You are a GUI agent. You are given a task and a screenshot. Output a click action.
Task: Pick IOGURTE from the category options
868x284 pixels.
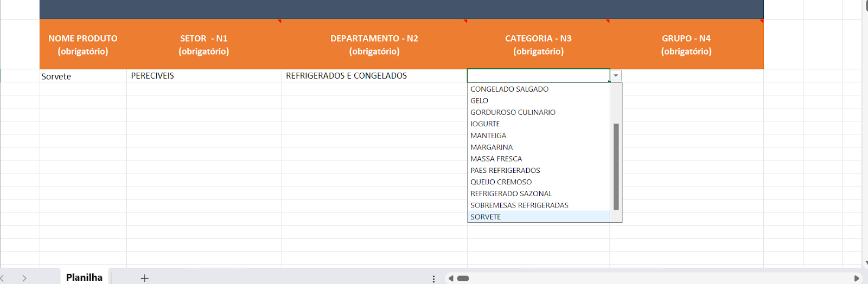(485, 124)
